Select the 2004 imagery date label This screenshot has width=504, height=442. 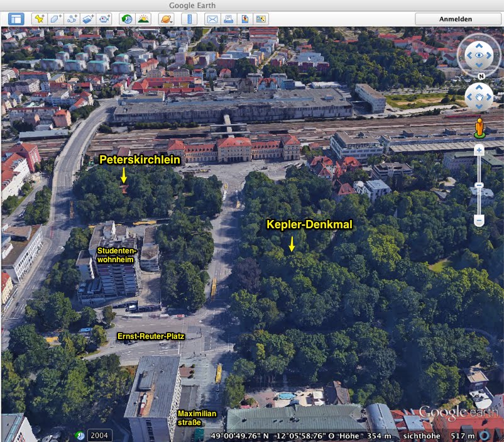click(x=99, y=435)
